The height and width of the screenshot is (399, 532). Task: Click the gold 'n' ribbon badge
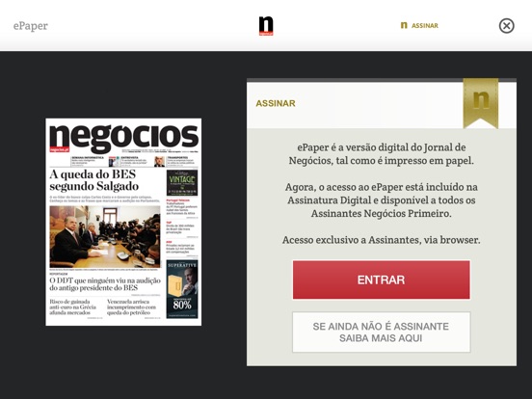pyautogui.click(x=481, y=103)
